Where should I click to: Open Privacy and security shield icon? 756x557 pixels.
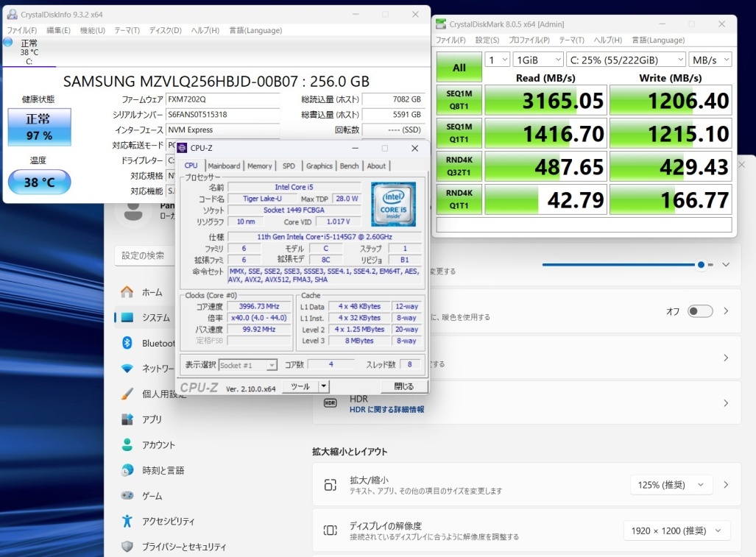(x=127, y=547)
